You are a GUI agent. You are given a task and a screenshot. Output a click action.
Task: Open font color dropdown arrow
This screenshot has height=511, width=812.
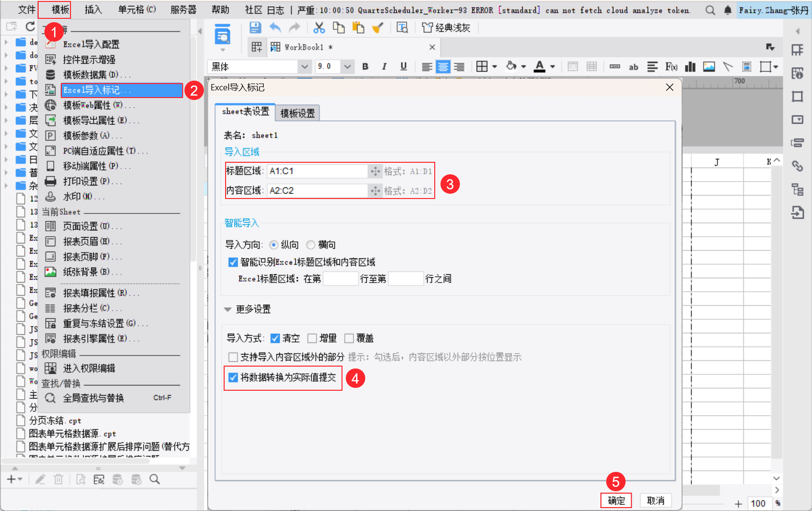[553, 67]
